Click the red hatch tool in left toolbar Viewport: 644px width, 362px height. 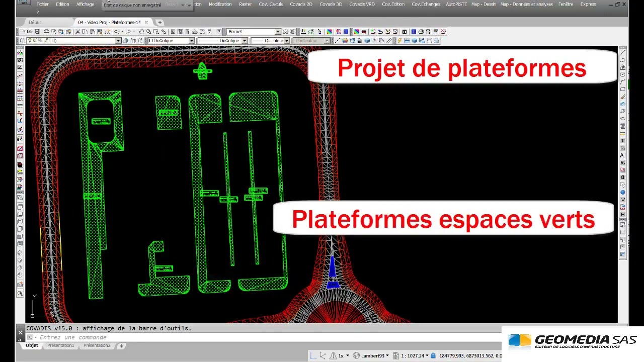pos(20,148)
